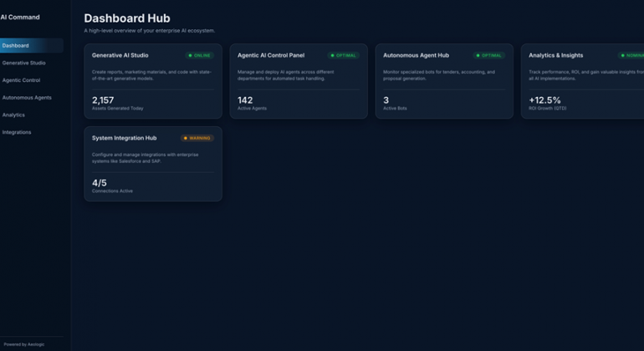This screenshot has height=351, width=644.
Task: Click the Active Bots label
Action: [x=395, y=109]
